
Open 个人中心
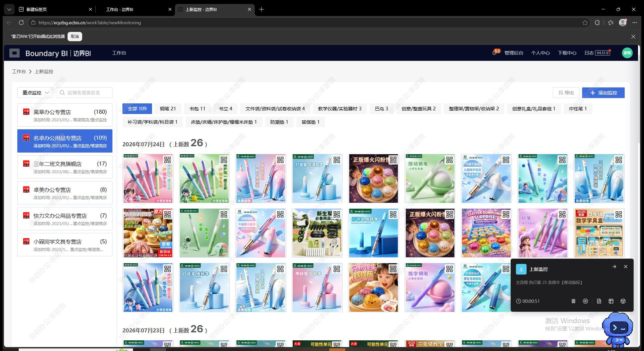pyautogui.click(x=540, y=53)
